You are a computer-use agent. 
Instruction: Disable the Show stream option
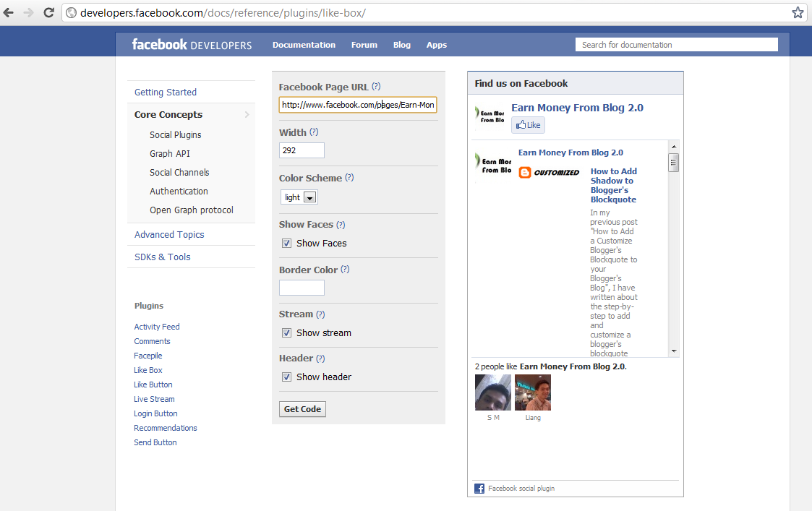(x=286, y=332)
